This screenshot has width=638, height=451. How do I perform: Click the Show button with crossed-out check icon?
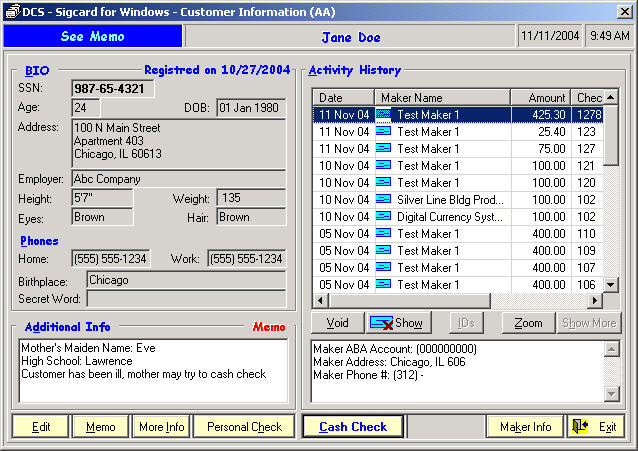click(399, 323)
